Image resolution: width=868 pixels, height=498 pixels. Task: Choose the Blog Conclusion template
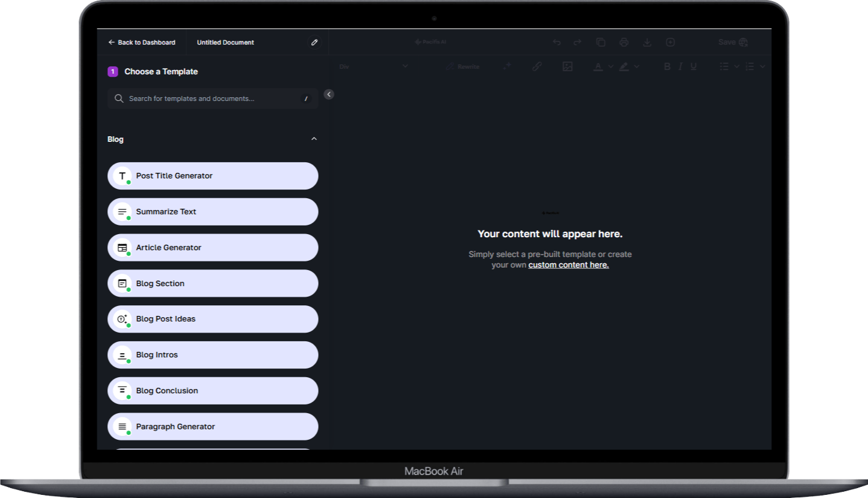(x=213, y=391)
